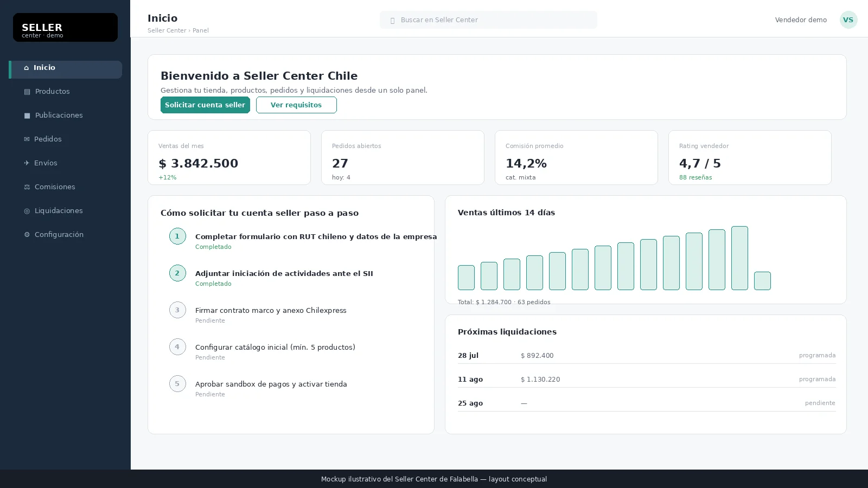
Task: Select the 11 ago liquidation row
Action: 647,380
